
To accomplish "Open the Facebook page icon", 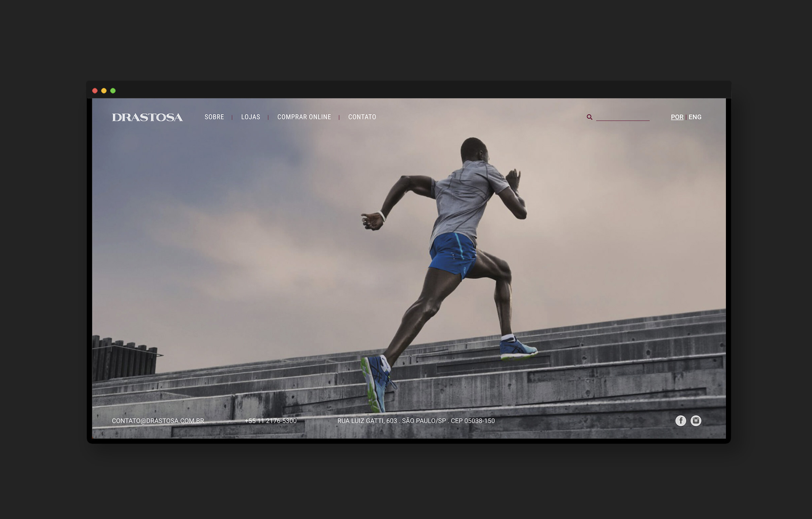I will click(x=680, y=421).
